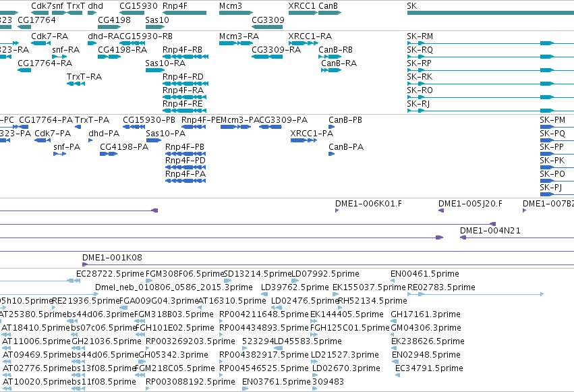Click protein CG15930-PB

[x=149, y=120]
